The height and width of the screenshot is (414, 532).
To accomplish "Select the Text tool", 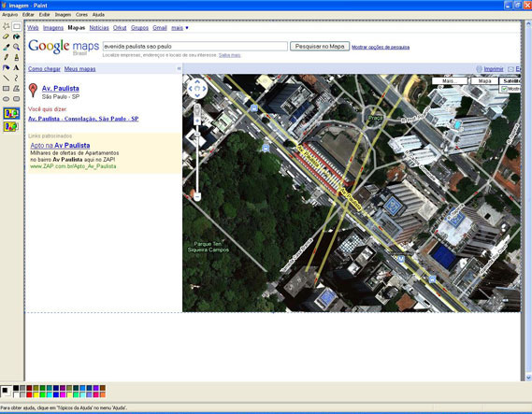I will (x=16, y=68).
